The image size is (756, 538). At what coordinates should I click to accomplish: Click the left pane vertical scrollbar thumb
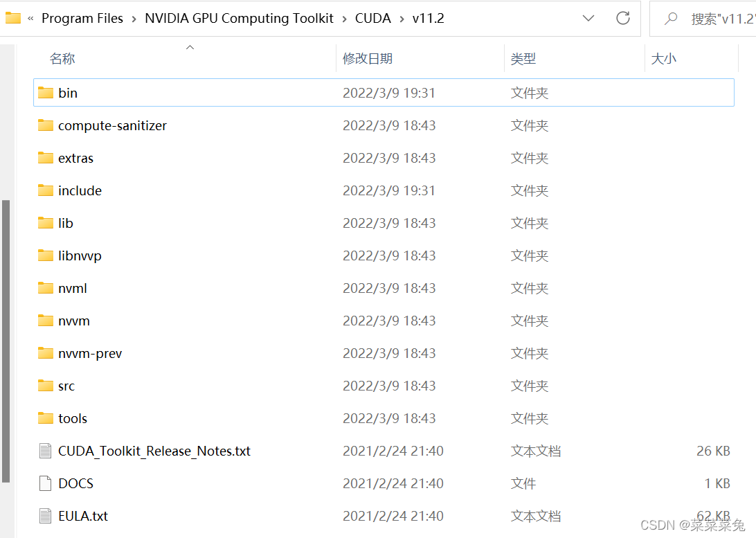tap(6, 341)
